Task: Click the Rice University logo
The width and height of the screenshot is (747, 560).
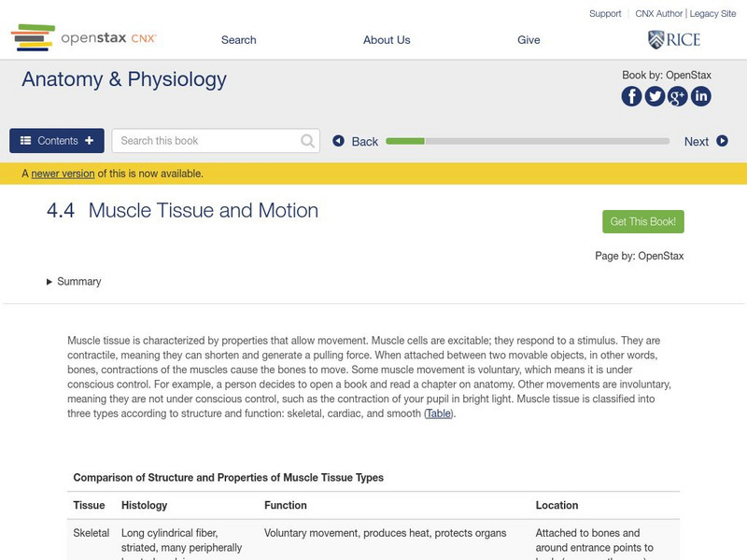Action: (x=673, y=39)
